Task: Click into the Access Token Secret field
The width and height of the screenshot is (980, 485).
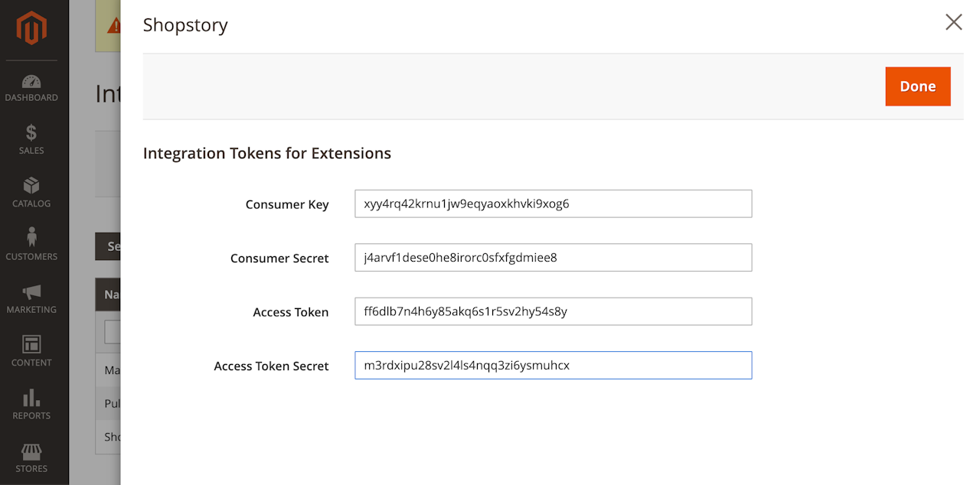Action: point(553,366)
